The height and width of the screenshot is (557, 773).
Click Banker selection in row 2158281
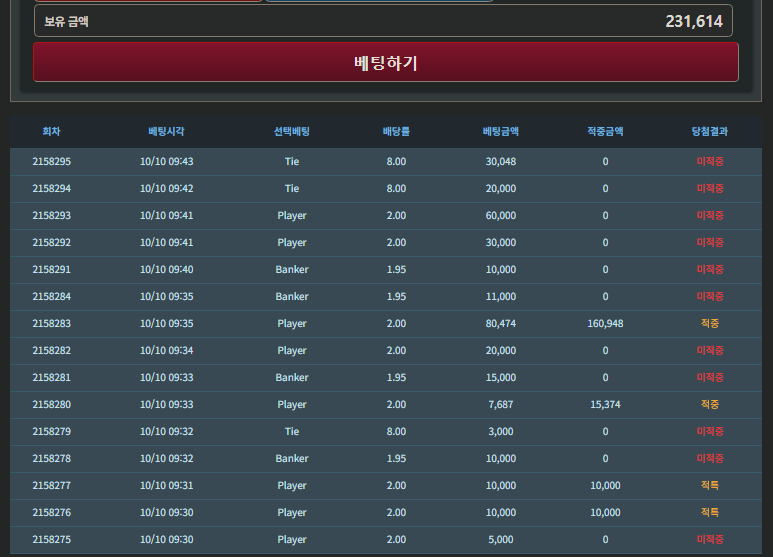292,378
